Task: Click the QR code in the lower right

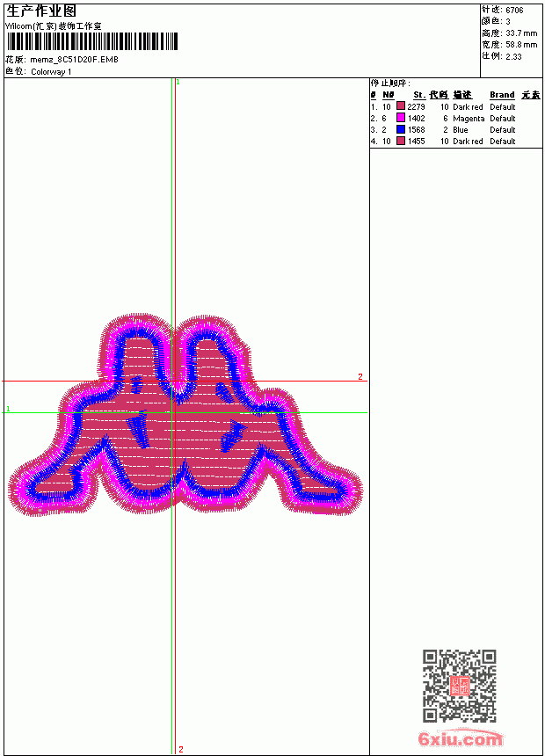Action: pyautogui.click(x=460, y=685)
